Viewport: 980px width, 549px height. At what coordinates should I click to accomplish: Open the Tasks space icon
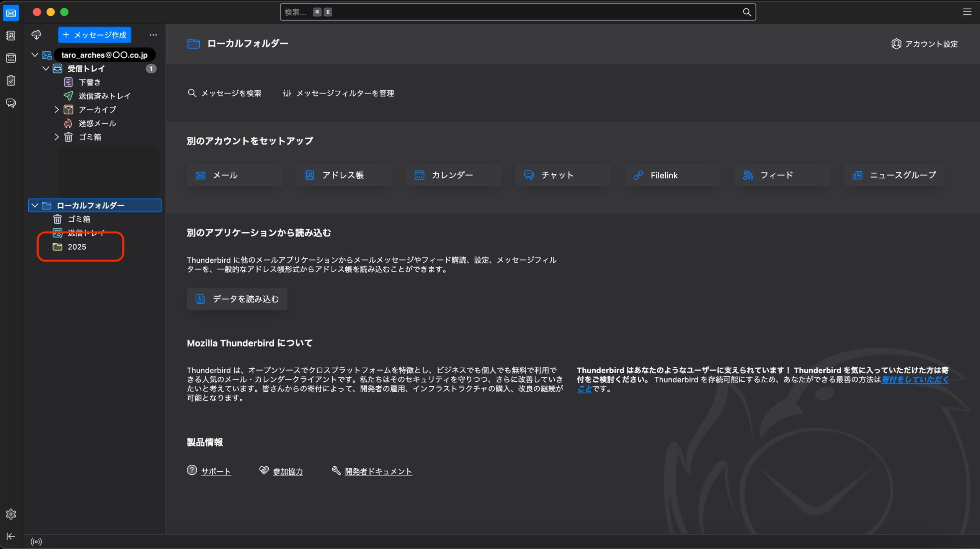tap(11, 80)
